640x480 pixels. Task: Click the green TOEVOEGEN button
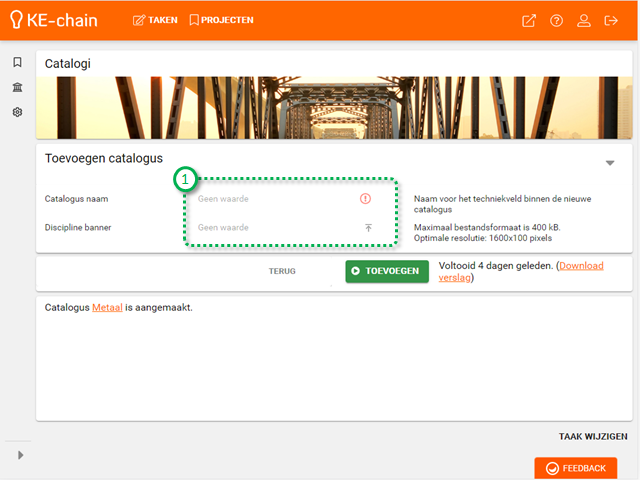(x=387, y=271)
